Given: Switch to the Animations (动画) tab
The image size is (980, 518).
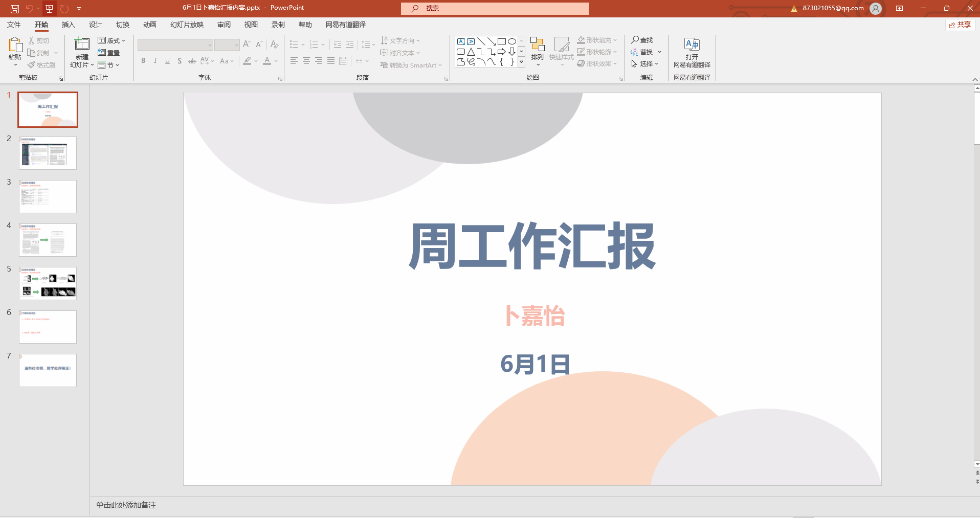Looking at the screenshot, I should [x=149, y=25].
